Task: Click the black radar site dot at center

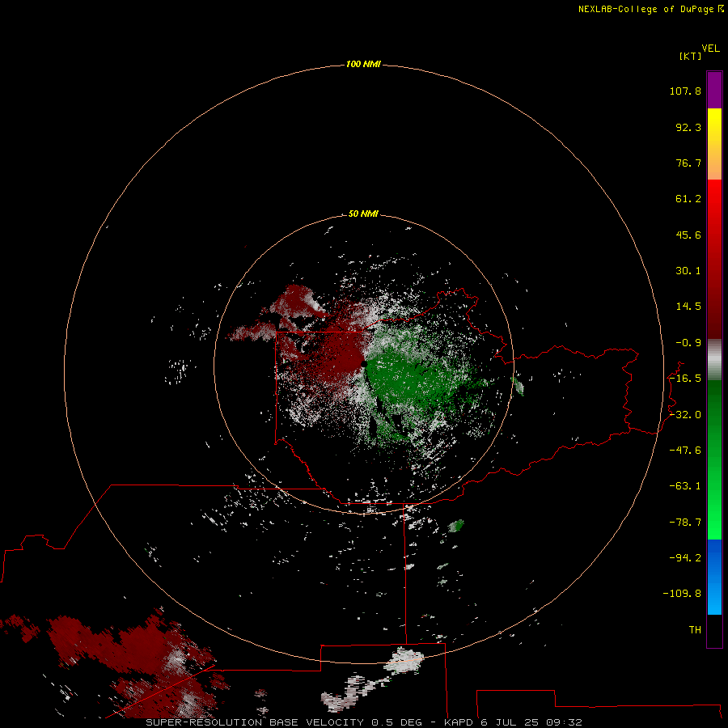Action: (x=364, y=364)
